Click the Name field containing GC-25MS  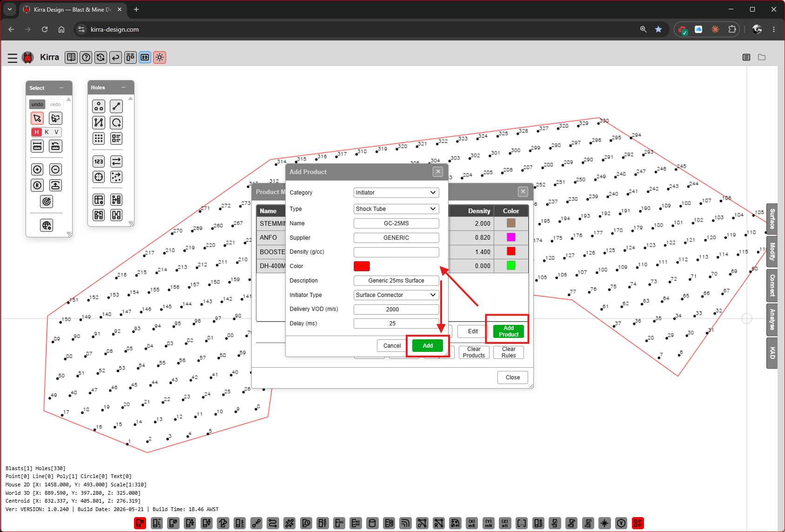pos(396,223)
